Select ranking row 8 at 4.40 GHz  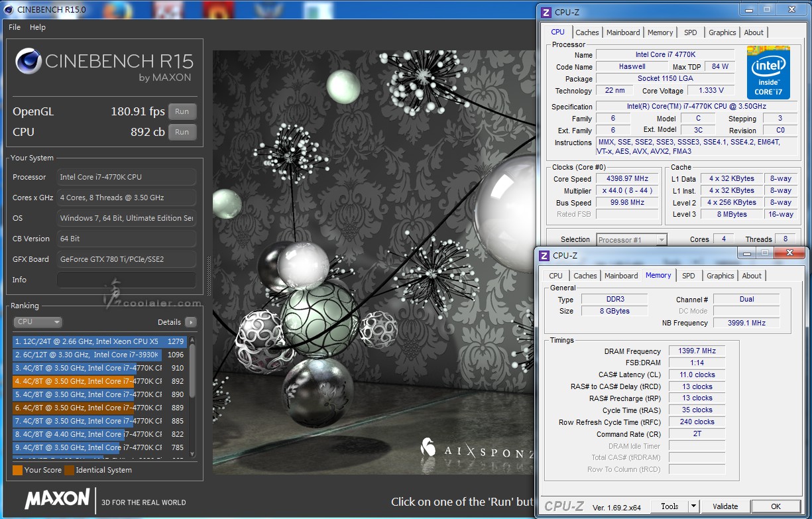point(100,434)
